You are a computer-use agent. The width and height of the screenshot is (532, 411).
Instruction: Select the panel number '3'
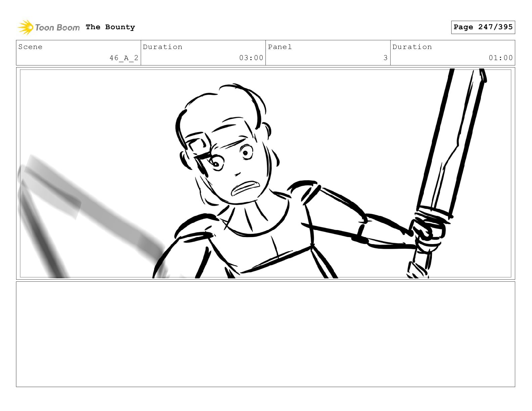(x=386, y=58)
